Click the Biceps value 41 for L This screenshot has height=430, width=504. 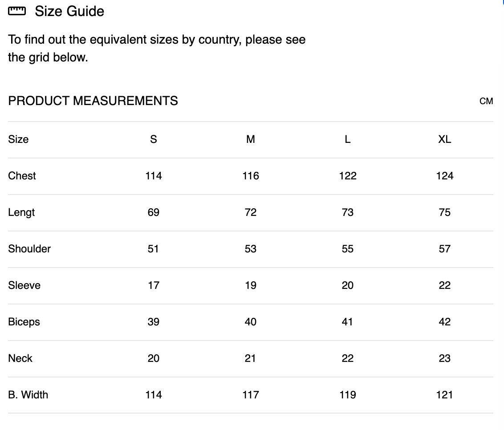tap(348, 322)
